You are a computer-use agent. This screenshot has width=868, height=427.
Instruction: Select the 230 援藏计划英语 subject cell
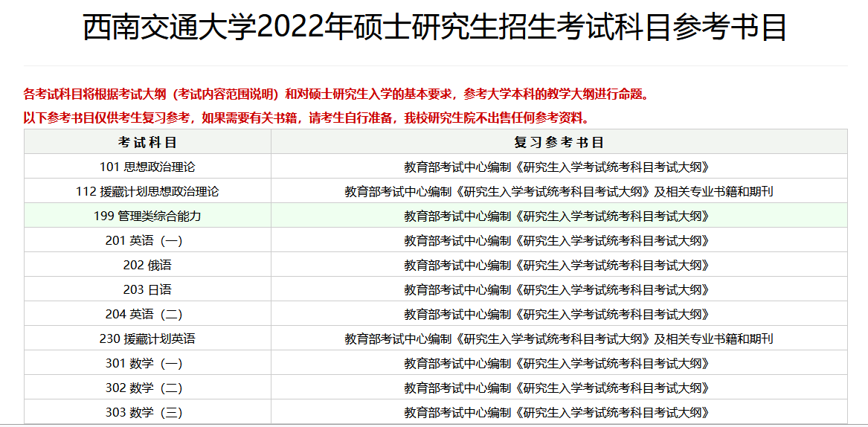(x=147, y=338)
